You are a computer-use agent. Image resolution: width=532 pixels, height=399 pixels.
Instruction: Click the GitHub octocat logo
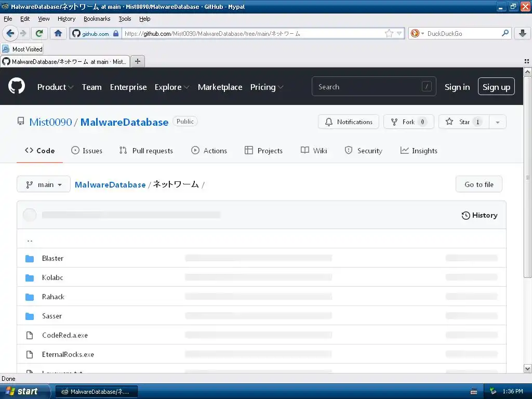[x=17, y=86]
